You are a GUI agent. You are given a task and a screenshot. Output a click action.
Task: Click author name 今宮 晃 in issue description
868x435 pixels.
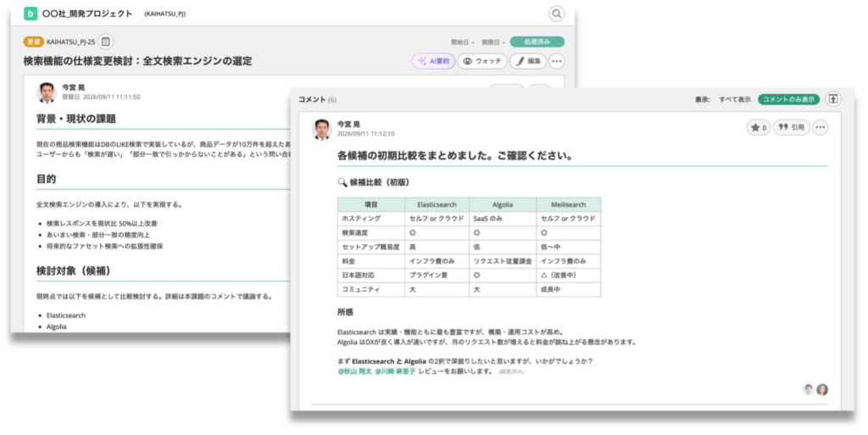(x=73, y=87)
